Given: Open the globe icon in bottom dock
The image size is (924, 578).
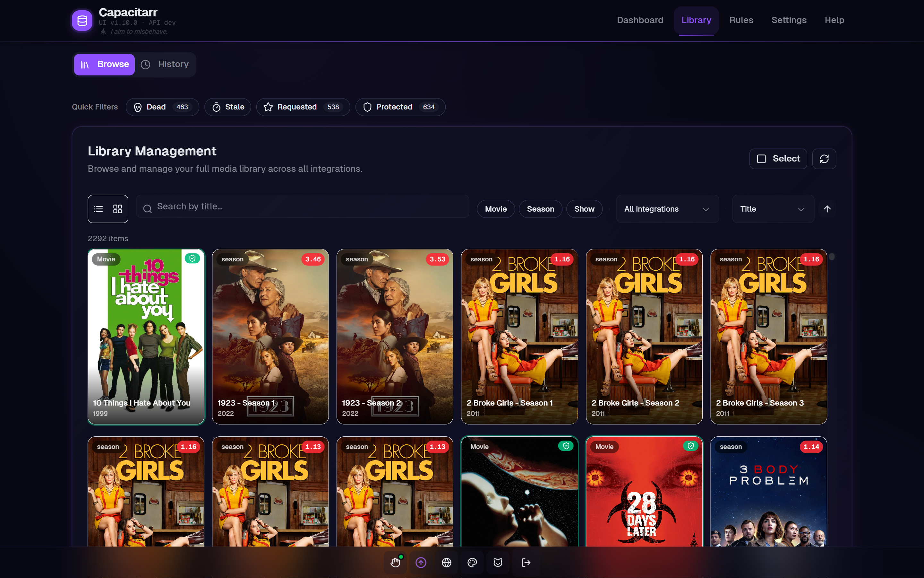Looking at the screenshot, I should [x=446, y=562].
